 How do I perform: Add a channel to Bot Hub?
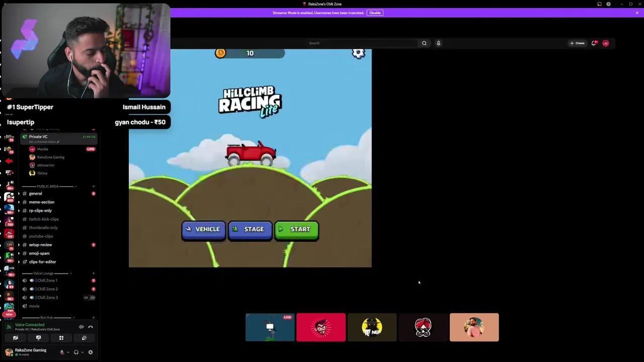(93, 318)
